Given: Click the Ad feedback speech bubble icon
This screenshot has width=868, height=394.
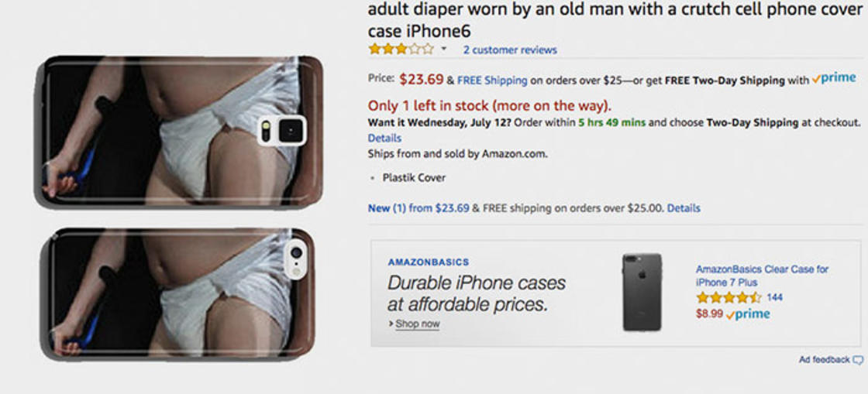Looking at the screenshot, I should click(857, 360).
